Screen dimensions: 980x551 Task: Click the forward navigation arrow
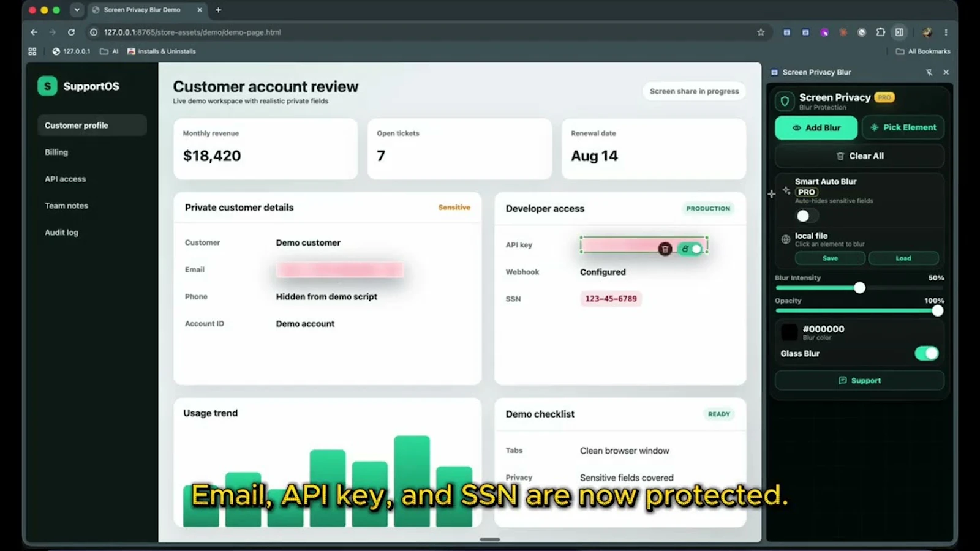53,32
